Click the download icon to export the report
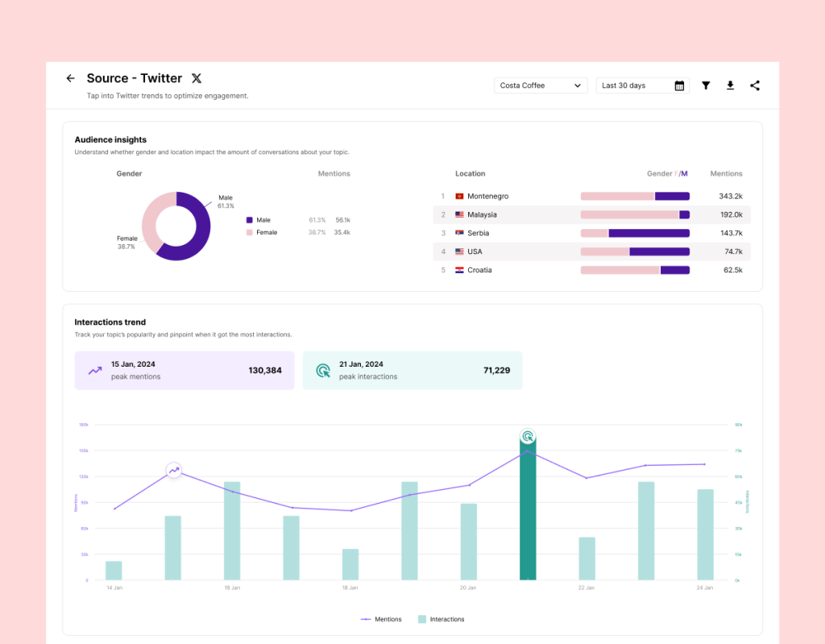Screen dimensions: 825x644 pos(730,85)
